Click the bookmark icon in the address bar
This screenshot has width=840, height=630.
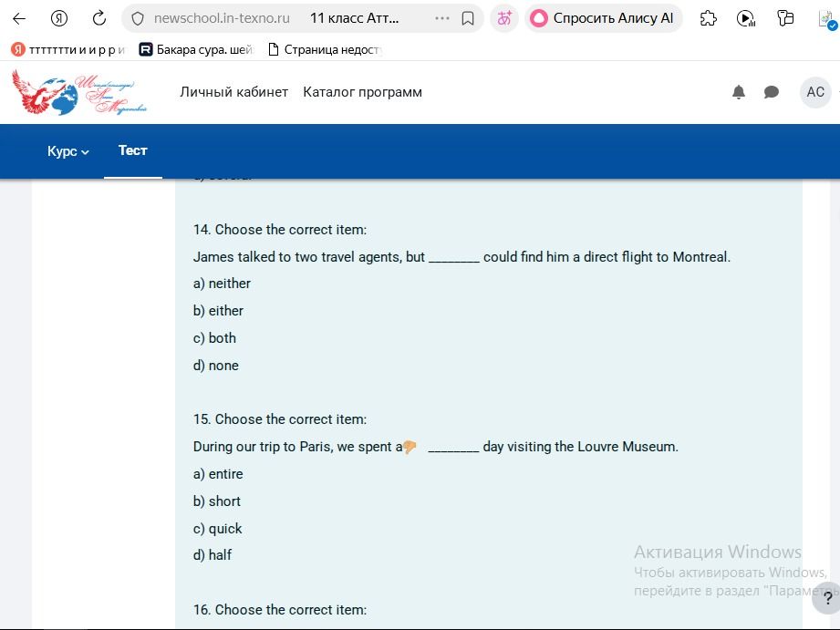pyautogui.click(x=468, y=19)
